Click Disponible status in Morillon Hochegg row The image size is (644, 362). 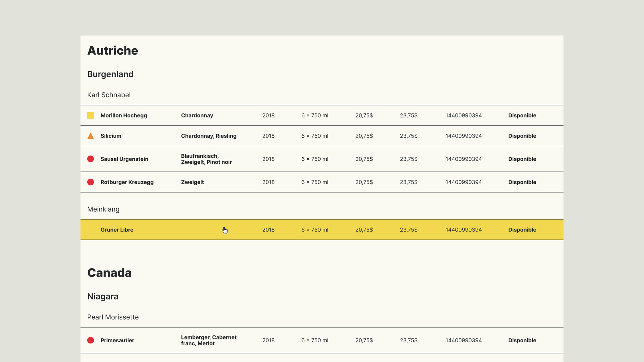tap(522, 115)
